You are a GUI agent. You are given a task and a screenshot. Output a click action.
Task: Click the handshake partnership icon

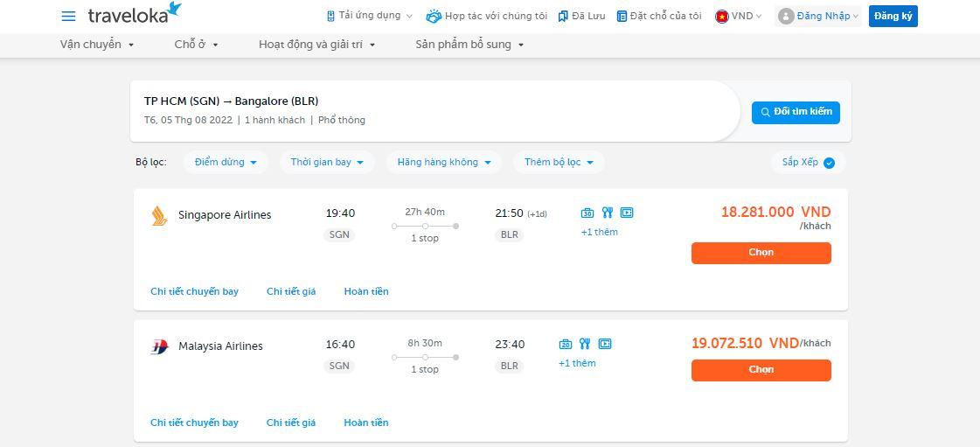434,17
